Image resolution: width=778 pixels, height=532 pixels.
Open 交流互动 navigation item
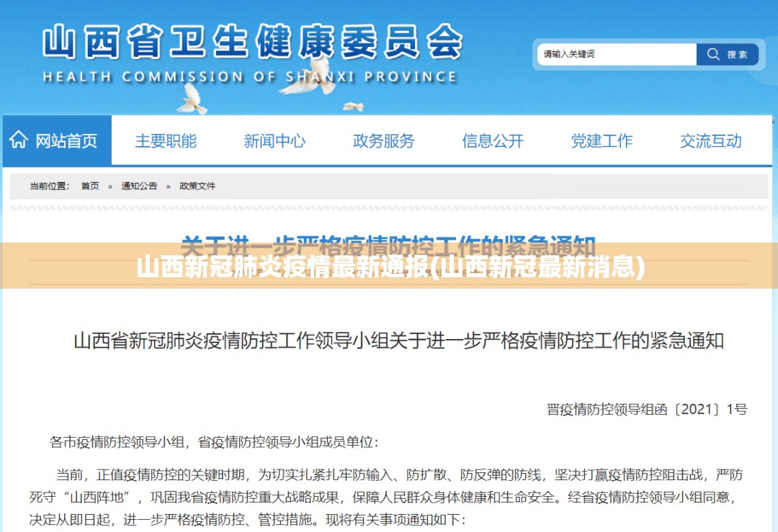(710, 141)
